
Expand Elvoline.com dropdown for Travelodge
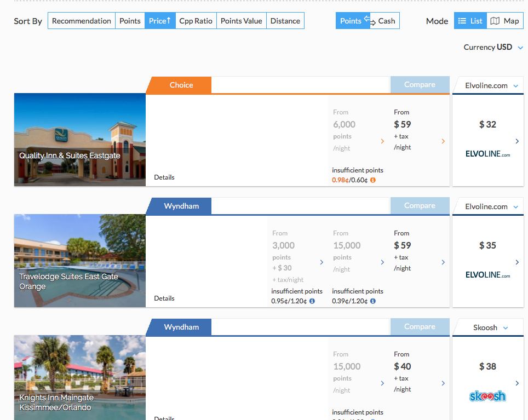pyautogui.click(x=491, y=206)
